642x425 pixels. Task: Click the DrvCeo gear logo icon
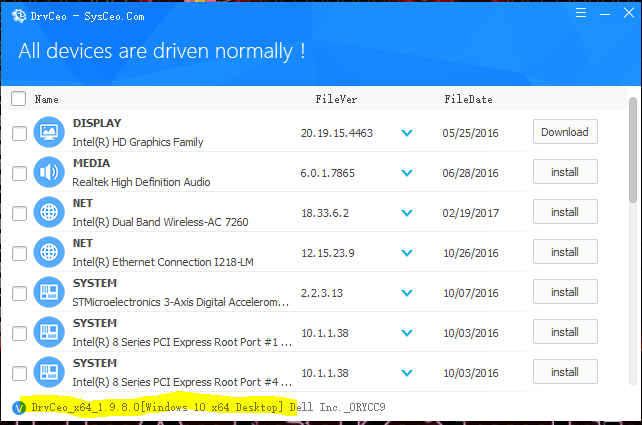tap(18, 16)
